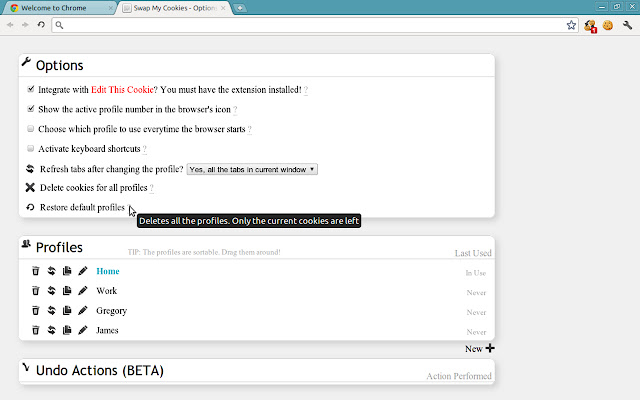This screenshot has width=640, height=400.
Task: Enable Choose which profile at browser start checkbox
Action: click(x=31, y=129)
